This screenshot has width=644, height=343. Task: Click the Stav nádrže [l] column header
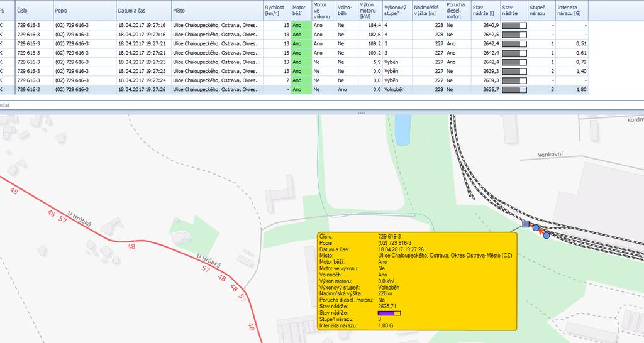coord(486,11)
